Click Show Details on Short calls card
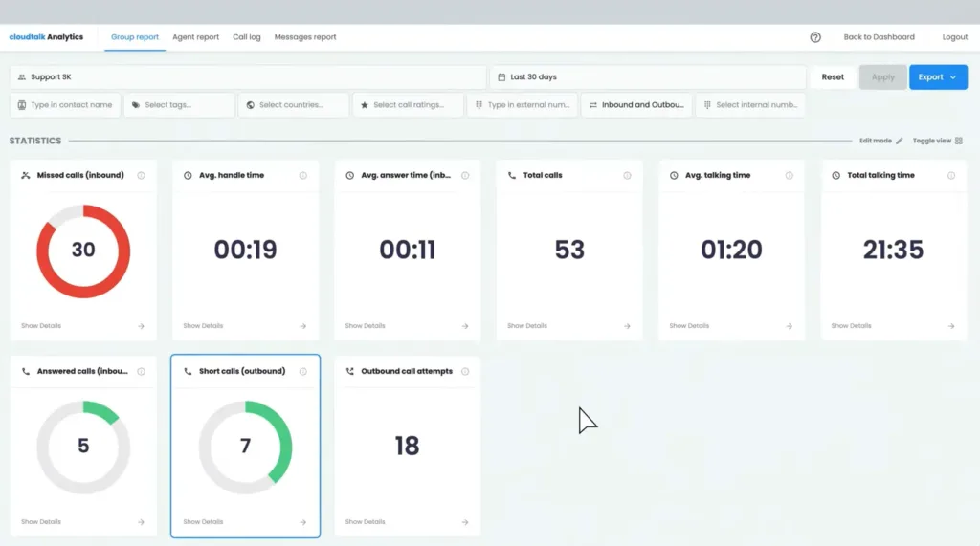 pos(203,522)
